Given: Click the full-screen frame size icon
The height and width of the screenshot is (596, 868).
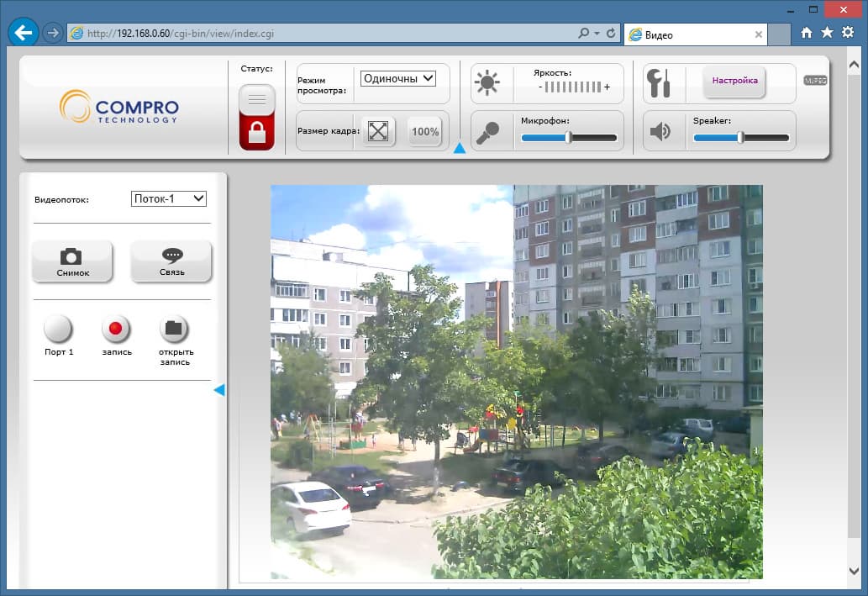Looking at the screenshot, I should tap(378, 131).
